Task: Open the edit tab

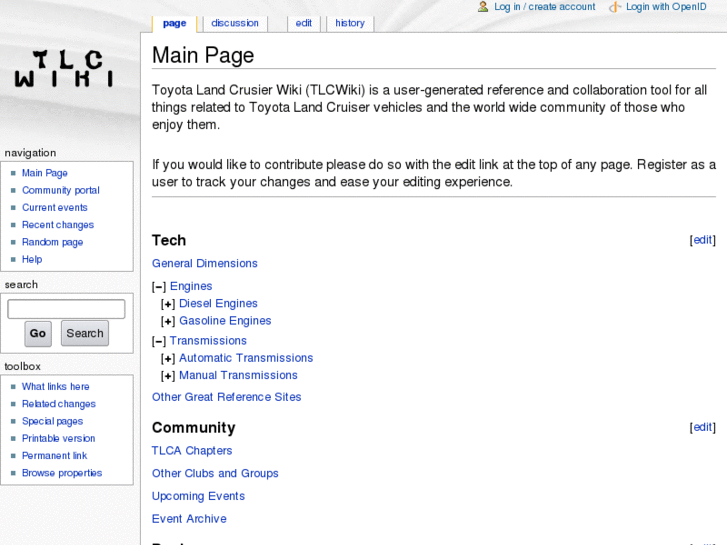Action: [304, 24]
